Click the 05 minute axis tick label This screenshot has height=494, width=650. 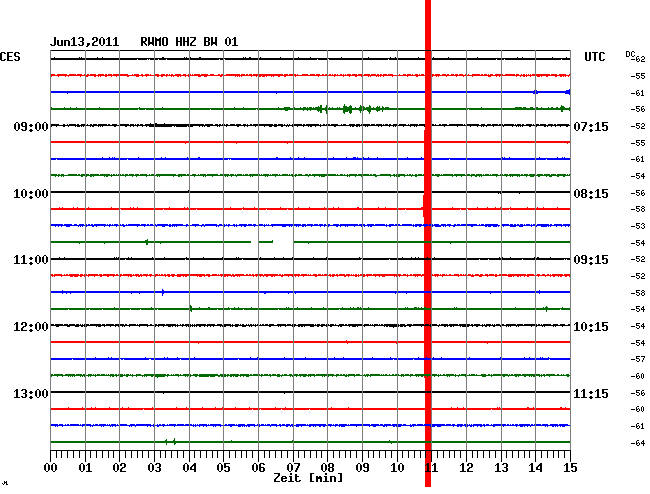tap(223, 468)
